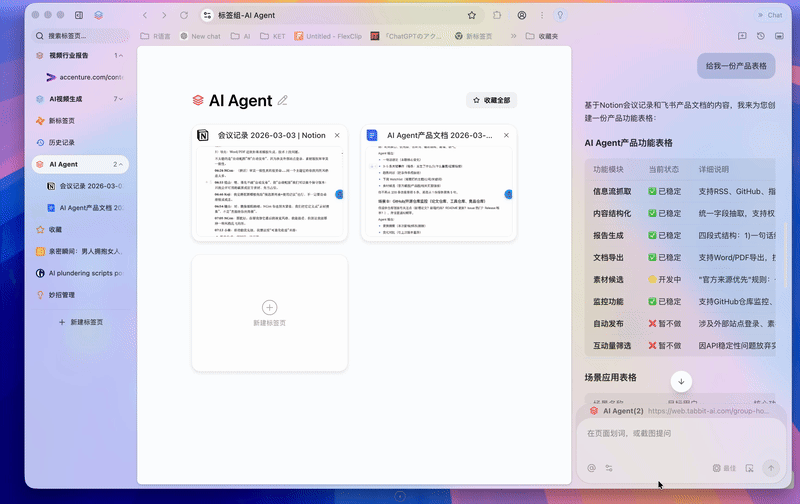Open AI plundering scripts sidebar tab

coord(80,273)
